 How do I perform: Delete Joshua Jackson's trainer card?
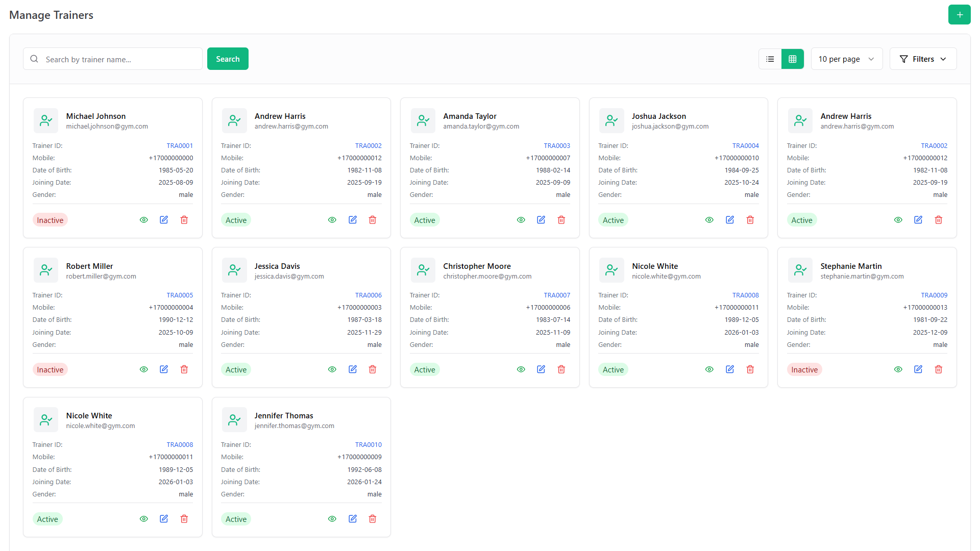click(x=750, y=220)
